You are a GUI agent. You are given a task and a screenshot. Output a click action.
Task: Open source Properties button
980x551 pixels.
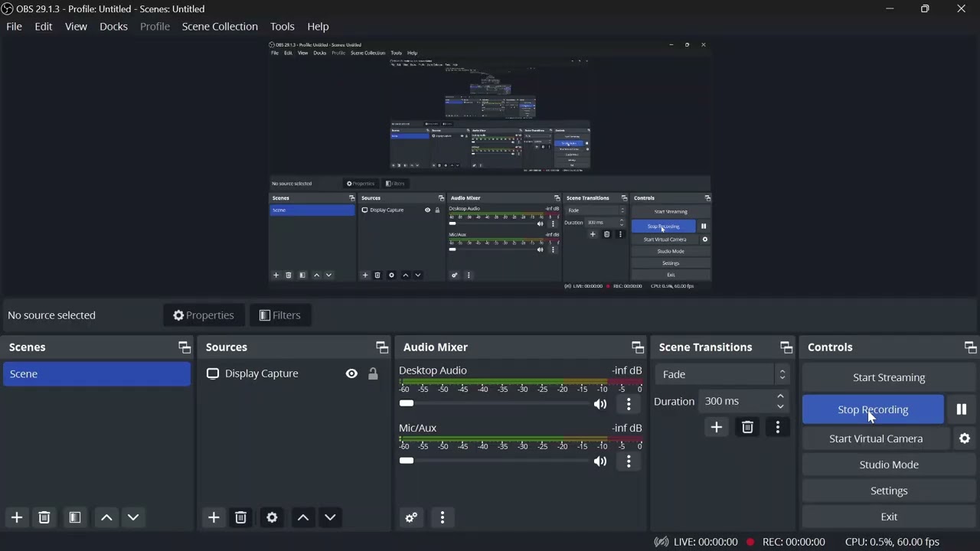204,315
